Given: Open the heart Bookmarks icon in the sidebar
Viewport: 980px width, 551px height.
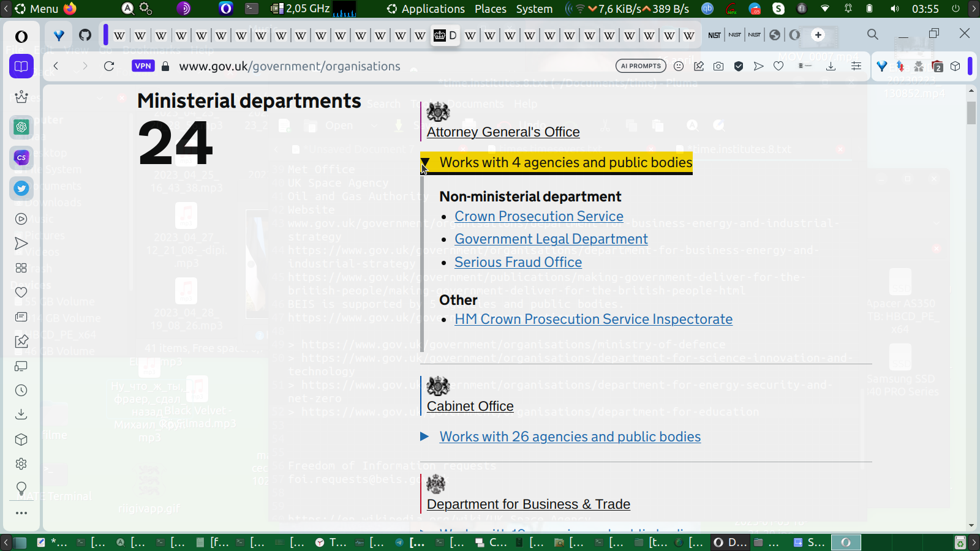Looking at the screenshot, I should 21,292.
